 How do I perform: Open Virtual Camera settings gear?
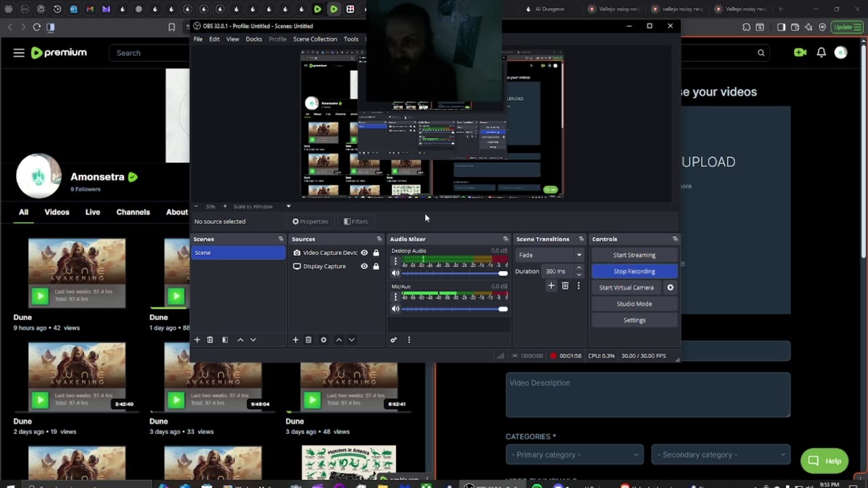pyautogui.click(x=670, y=287)
